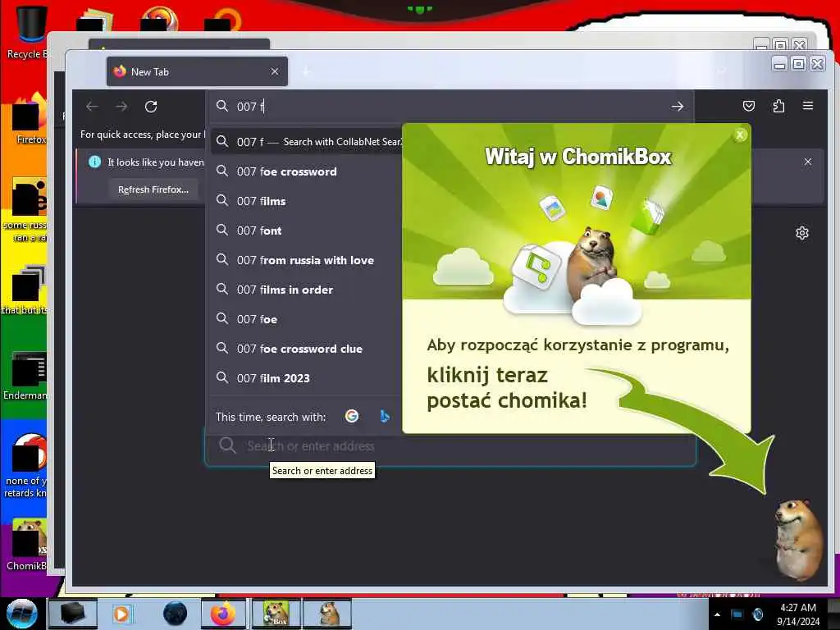Open the ChomikBox desktop shortcut
The height and width of the screenshot is (630, 840).
(x=27, y=545)
